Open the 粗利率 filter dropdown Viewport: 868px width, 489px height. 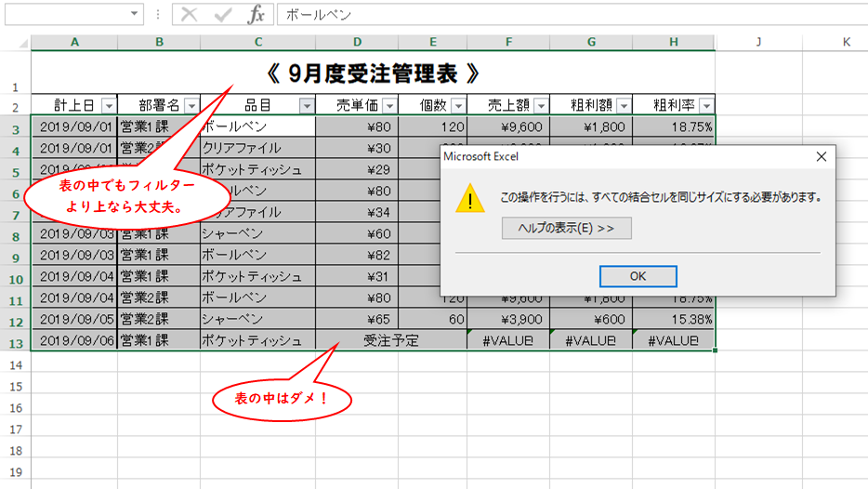tap(706, 106)
